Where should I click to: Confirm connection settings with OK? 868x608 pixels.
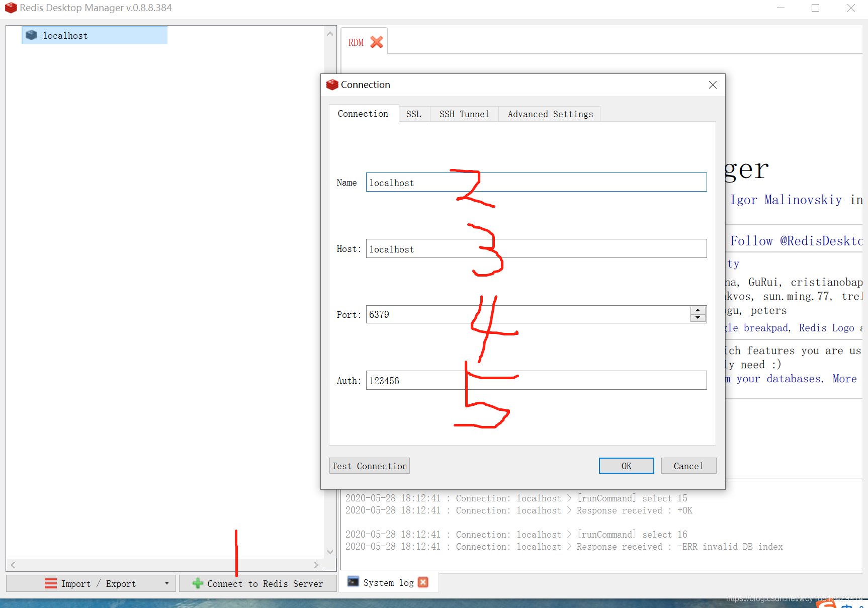(626, 466)
